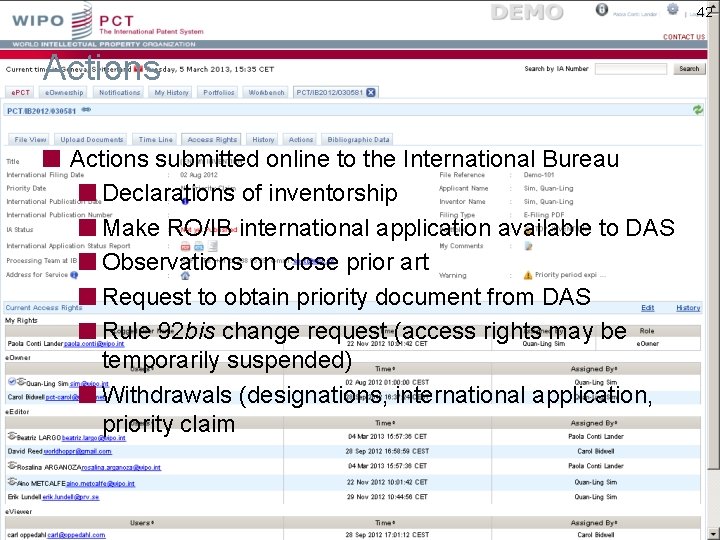Click the Paola Conti Lander user name link
Screen dimensions: 720x540
[x=635, y=14]
